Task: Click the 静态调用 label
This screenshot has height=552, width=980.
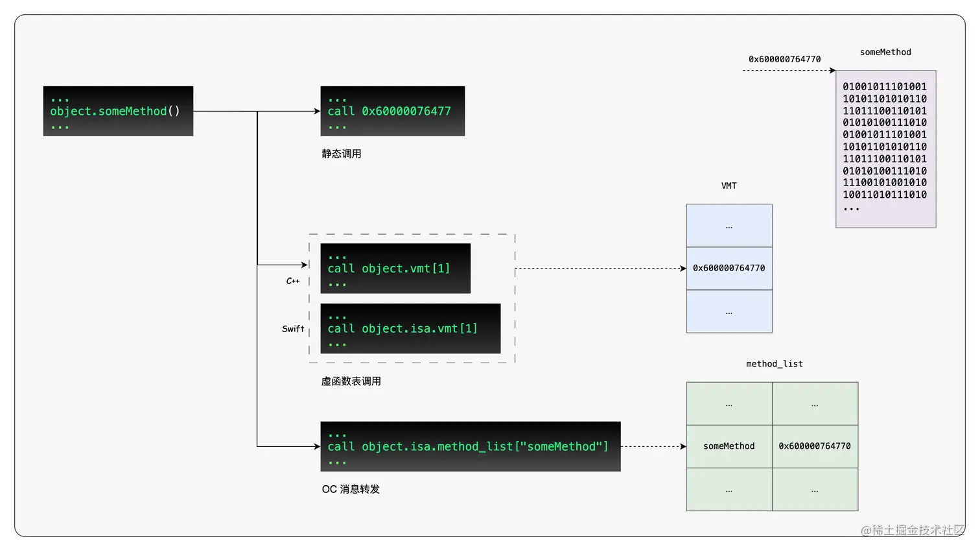Action: (342, 154)
